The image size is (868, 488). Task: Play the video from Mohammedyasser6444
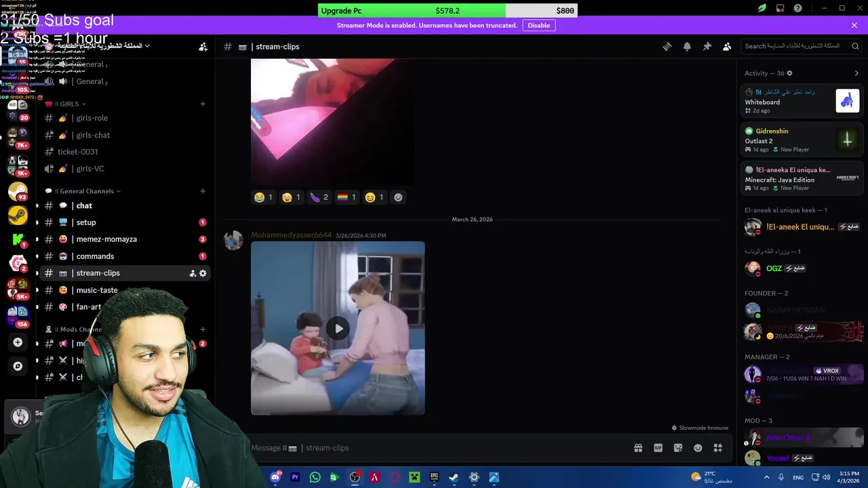click(x=338, y=328)
